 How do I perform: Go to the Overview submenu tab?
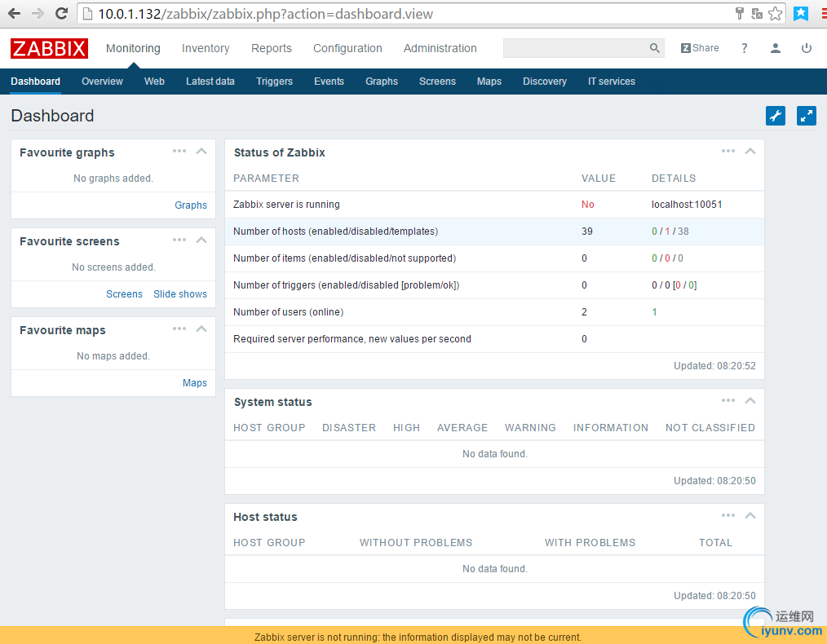[102, 82]
